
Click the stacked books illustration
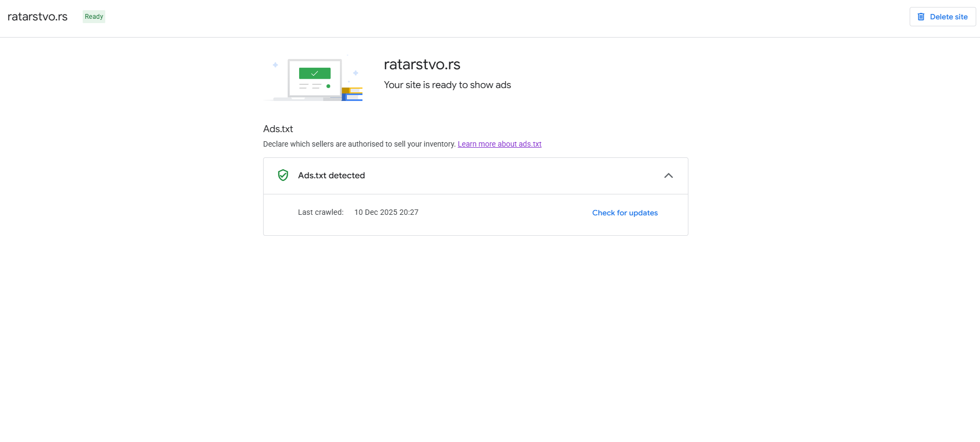(x=353, y=94)
